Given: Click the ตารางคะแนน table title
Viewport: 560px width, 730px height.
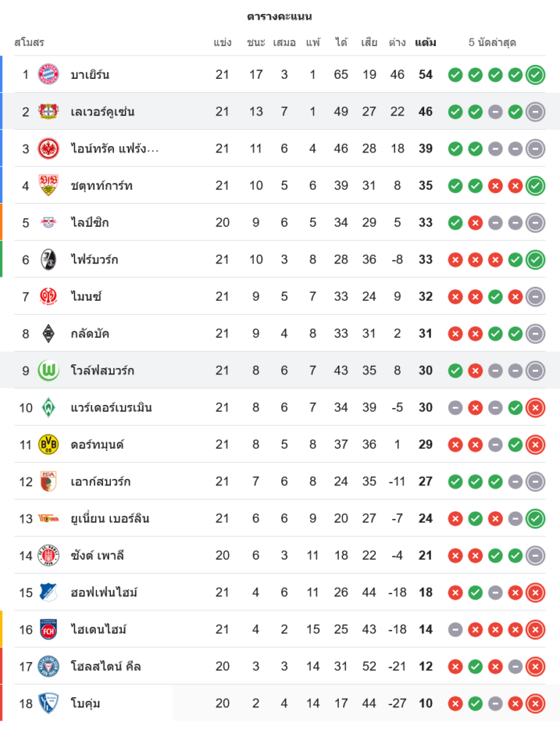Looking at the screenshot, I should 280,16.
